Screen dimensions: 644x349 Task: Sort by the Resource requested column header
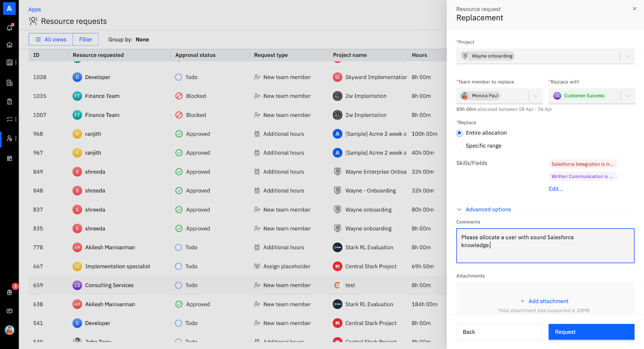click(98, 55)
